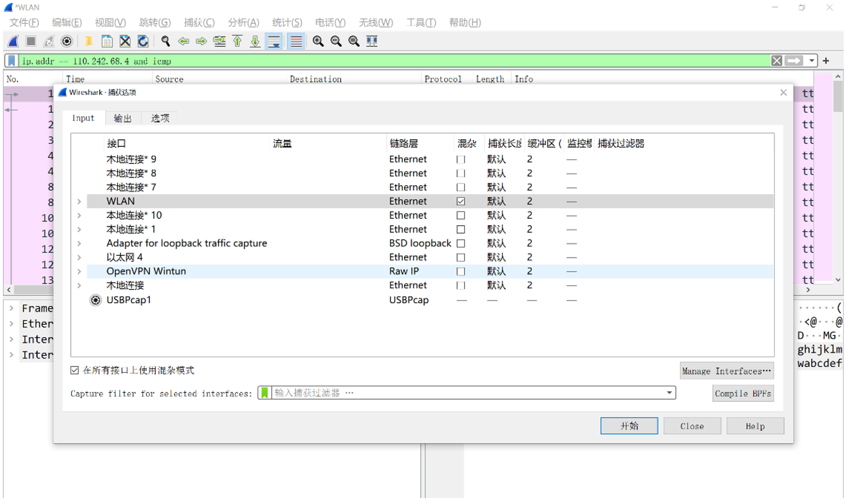Toggle auto-scroll during live capture icon

(x=274, y=41)
